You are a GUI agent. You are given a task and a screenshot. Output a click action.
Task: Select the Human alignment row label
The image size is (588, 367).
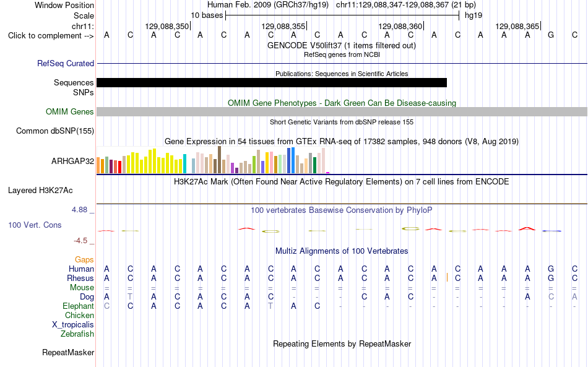(81, 269)
